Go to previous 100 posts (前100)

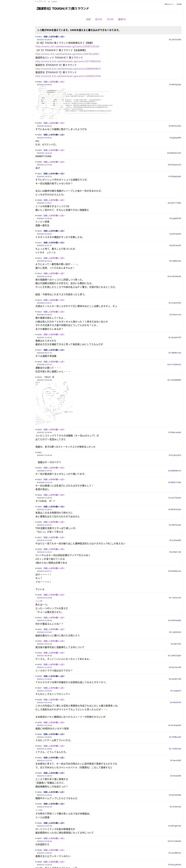[x=99, y=20]
